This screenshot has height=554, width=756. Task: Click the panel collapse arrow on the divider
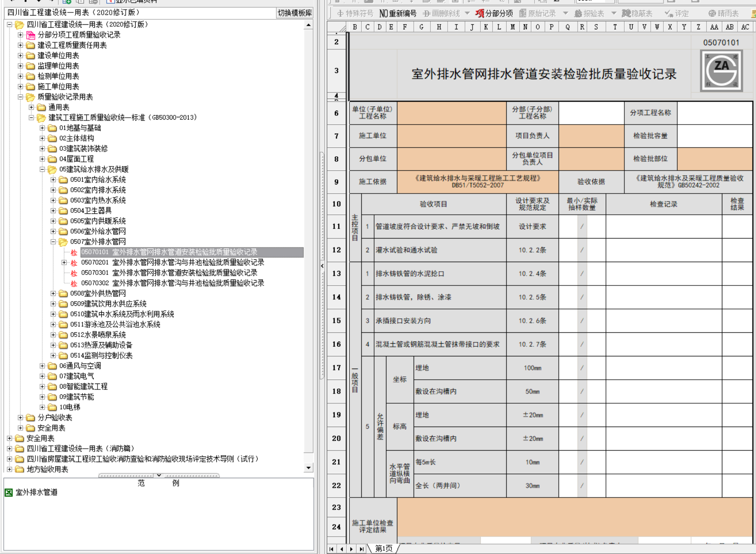tap(322, 266)
